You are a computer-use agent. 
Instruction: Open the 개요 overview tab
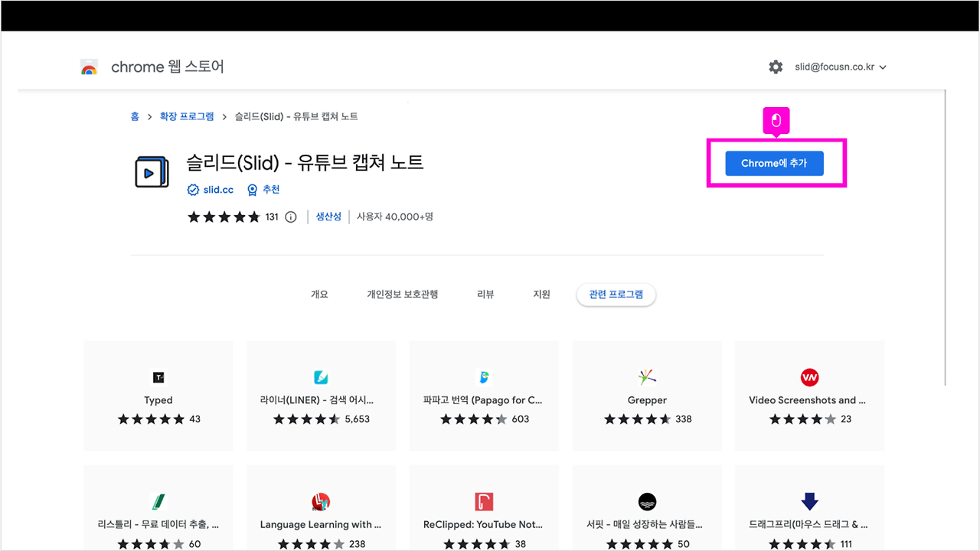(x=319, y=294)
